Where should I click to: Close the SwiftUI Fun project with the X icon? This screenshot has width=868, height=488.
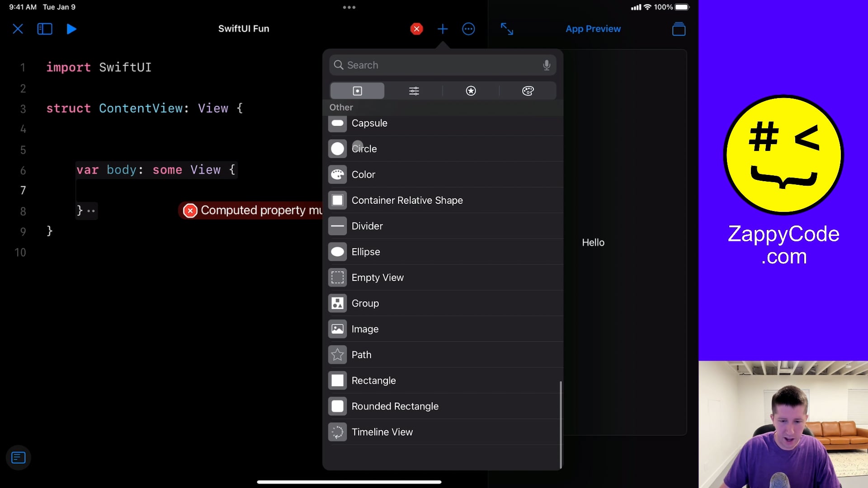click(x=18, y=29)
